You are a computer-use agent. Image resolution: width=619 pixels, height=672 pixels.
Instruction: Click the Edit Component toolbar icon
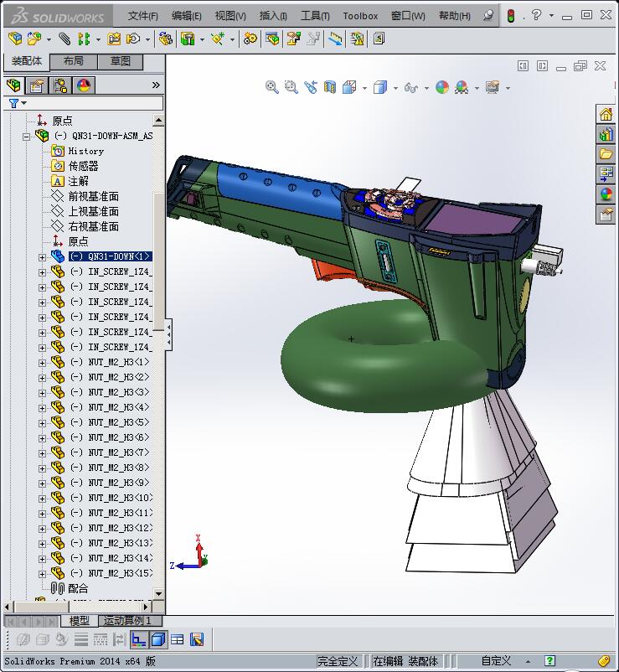pos(15,39)
